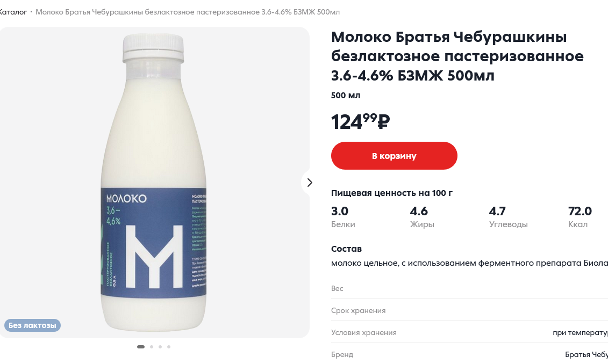The height and width of the screenshot is (364, 608).
Task: Add milk to cart with 'В корзину'
Action: [x=394, y=156]
